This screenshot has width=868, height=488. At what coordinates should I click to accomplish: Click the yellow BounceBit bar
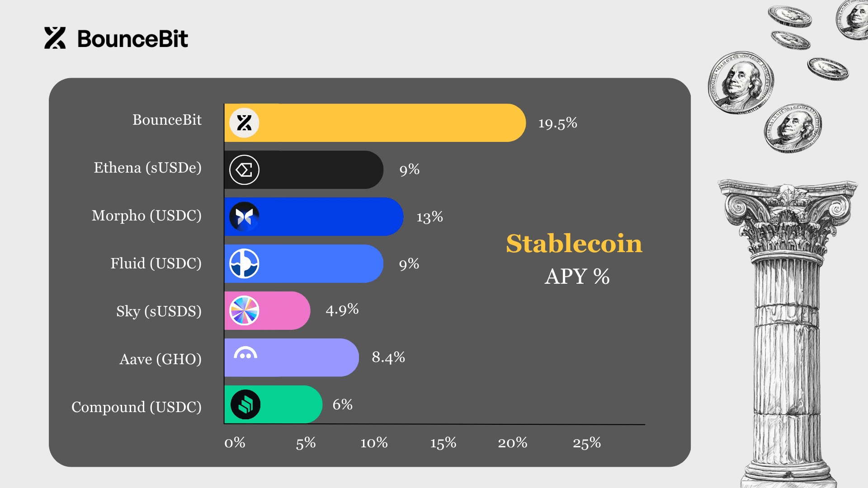point(375,123)
